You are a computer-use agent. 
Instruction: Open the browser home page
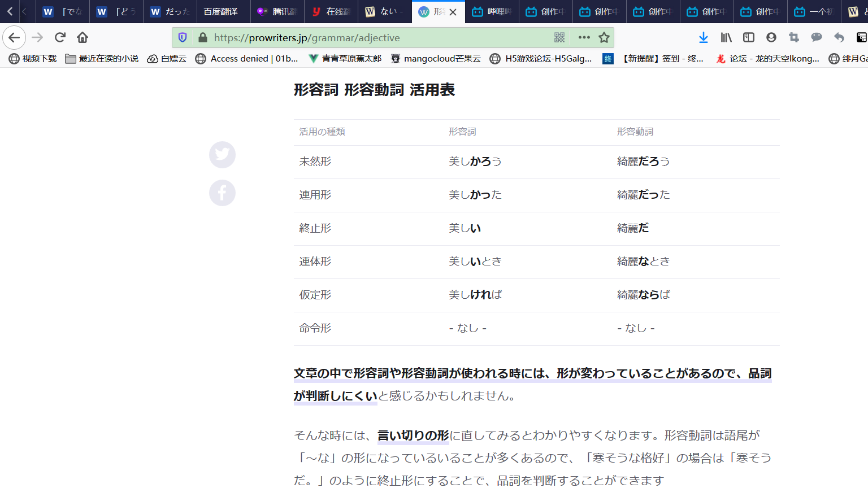coord(83,38)
